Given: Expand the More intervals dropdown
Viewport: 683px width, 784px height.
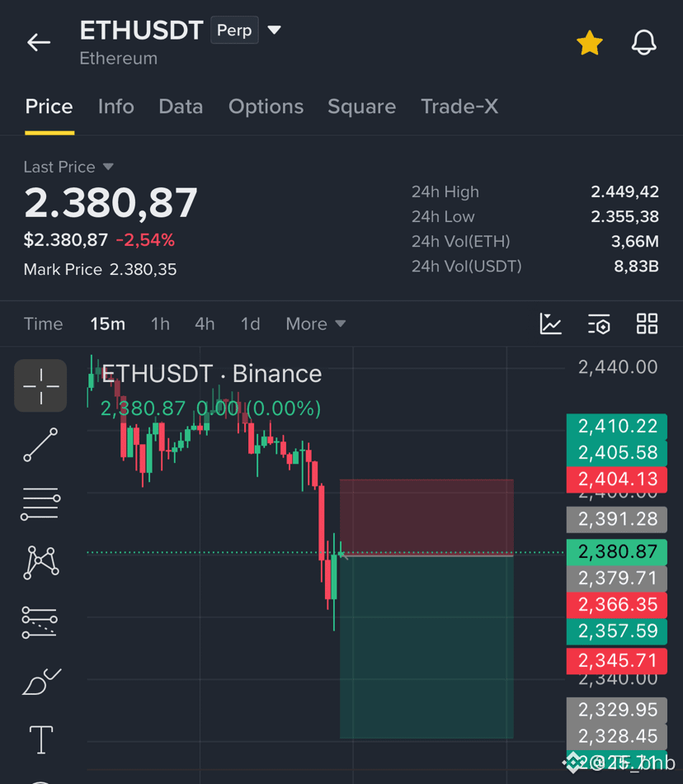Looking at the screenshot, I should [x=316, y=324].
